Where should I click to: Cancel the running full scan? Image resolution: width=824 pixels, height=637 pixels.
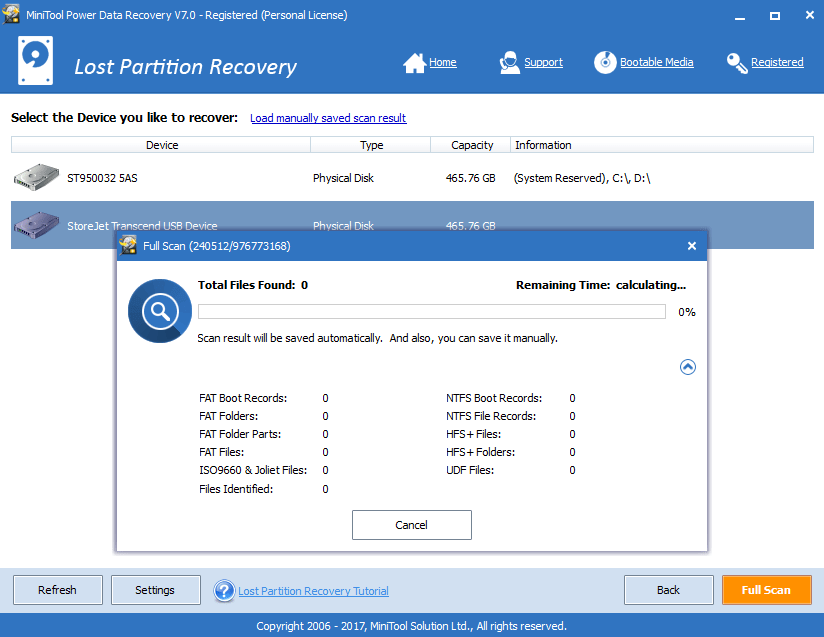coord(411,524)
